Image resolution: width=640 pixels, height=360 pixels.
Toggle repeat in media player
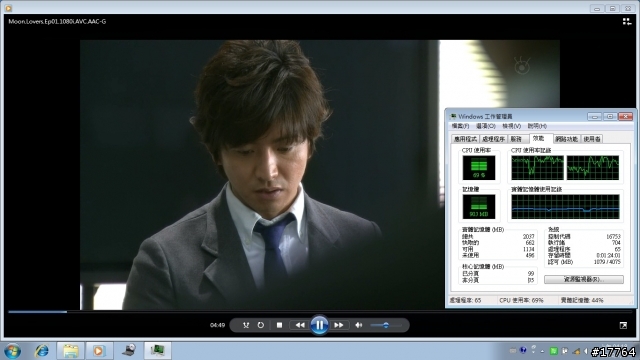261,325
